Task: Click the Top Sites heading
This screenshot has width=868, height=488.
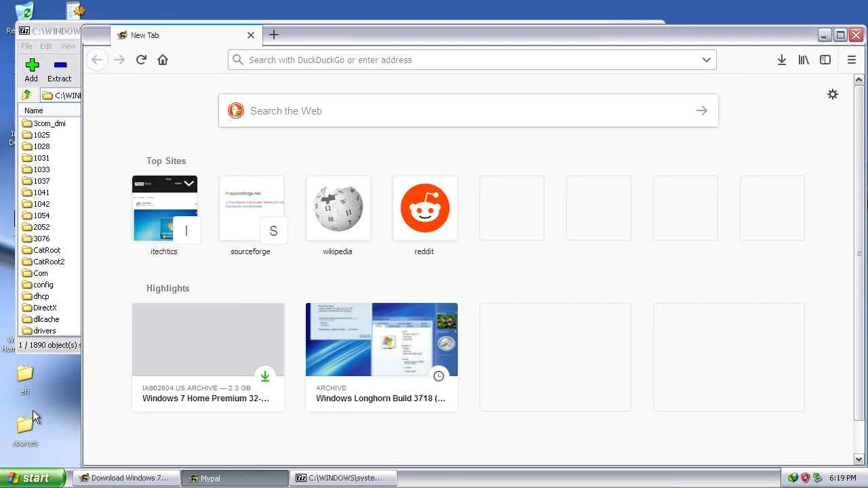Action: pyautogui.click(x=166, y=161)
